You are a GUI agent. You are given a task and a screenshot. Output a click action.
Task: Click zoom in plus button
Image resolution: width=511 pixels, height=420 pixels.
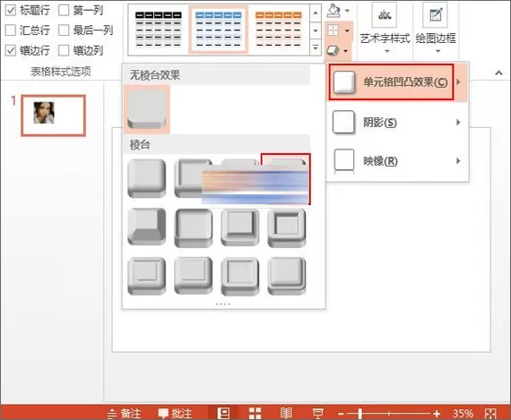point(437,414)
